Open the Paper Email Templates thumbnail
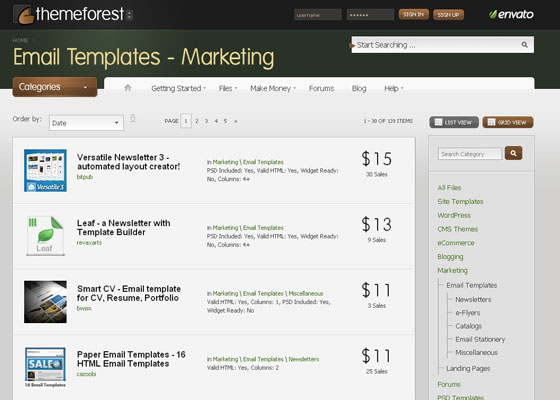Image resolution: width=560 pixels, height=400 pixels. tap(45, 368)
